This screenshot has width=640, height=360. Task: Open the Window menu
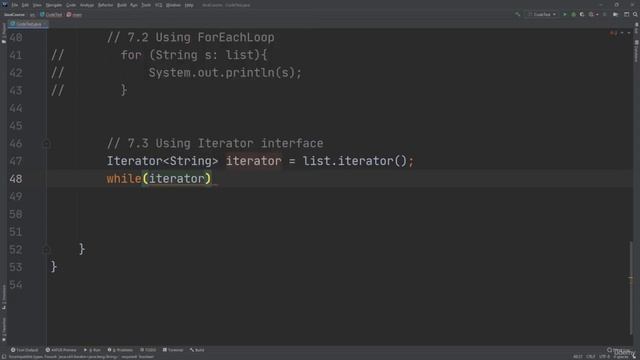(173, 5)
